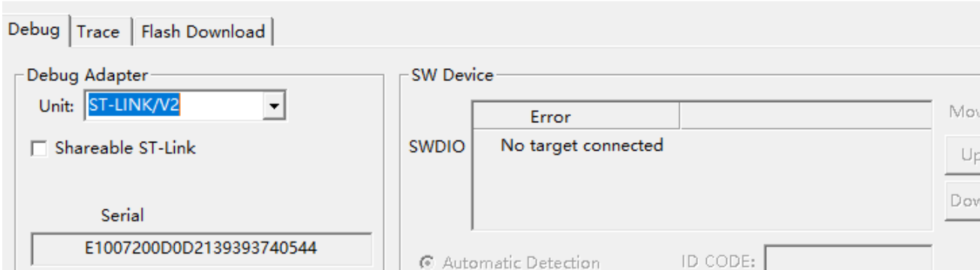Open the Trace tab

click(x=98, y=31)
